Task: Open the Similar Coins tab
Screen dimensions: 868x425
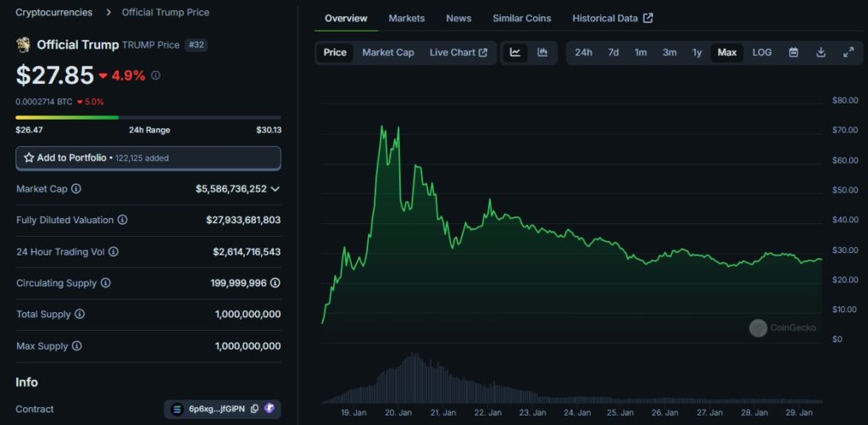Action: pos(522,19)
